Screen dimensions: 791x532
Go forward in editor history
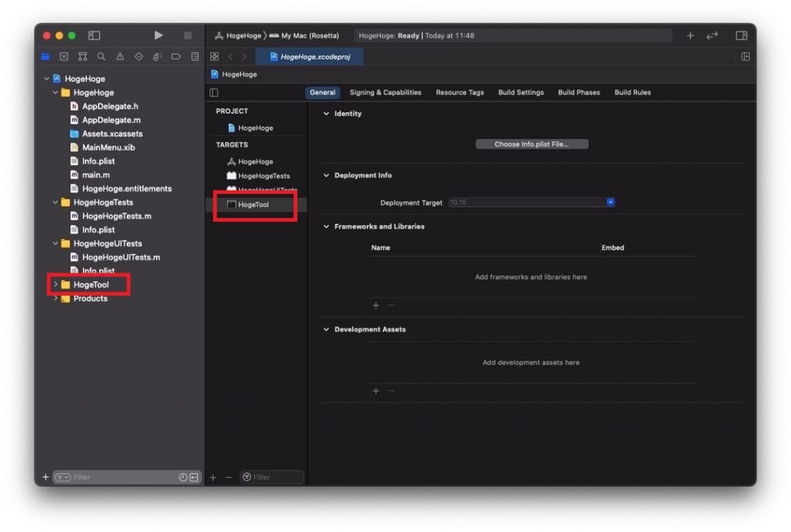(244, 56)
